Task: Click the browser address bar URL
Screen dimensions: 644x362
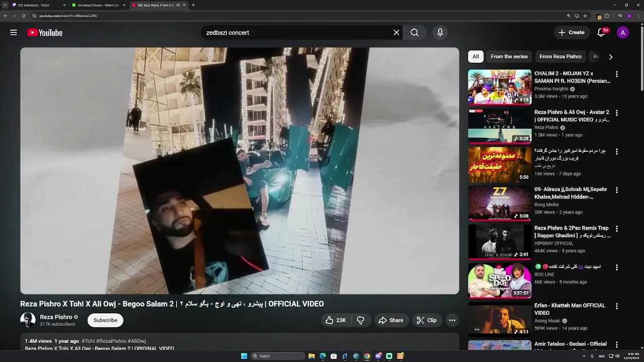Action: pyautogui.click(x=68, y=16)
